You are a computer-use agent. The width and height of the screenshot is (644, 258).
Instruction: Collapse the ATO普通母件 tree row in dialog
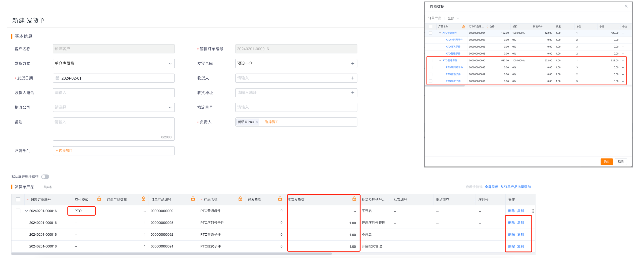click(440, 33)
